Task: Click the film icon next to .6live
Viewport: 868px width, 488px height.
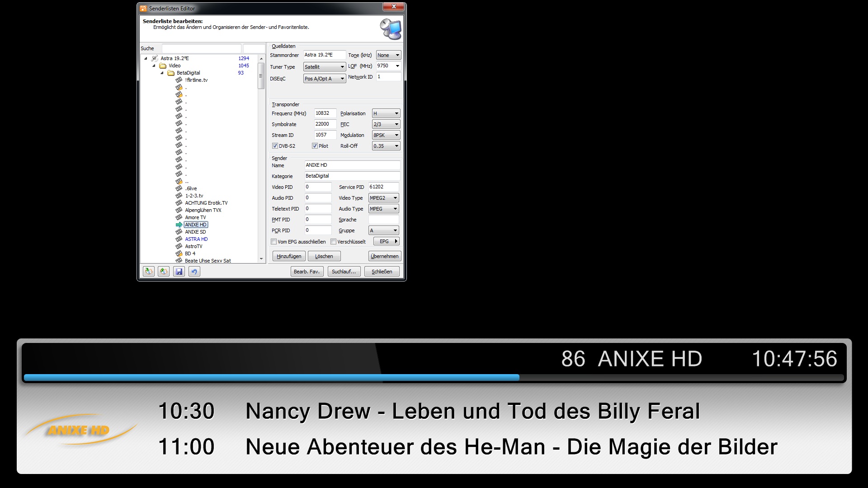Action: click(x=179, y=188)
